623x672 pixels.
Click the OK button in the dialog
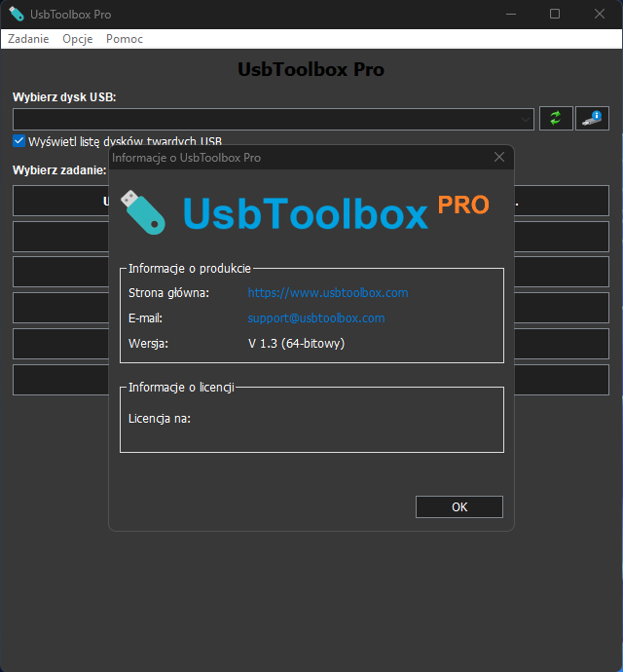[459, 507]
